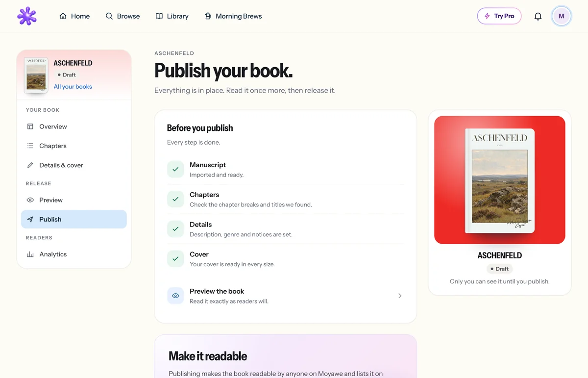This screenshot has width=588, height=378.
Task: Click the Chapters list icon
Action: coord(30,146)
